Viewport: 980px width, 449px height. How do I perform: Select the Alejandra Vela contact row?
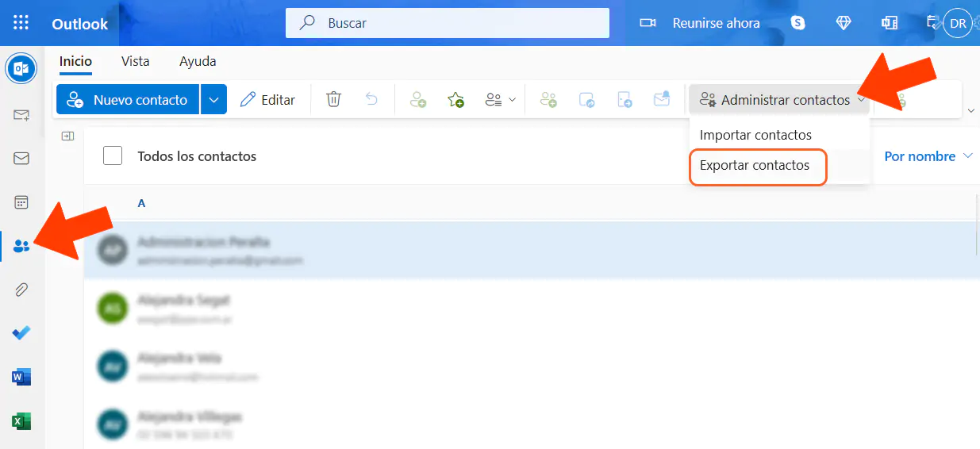tap(530, 366)
